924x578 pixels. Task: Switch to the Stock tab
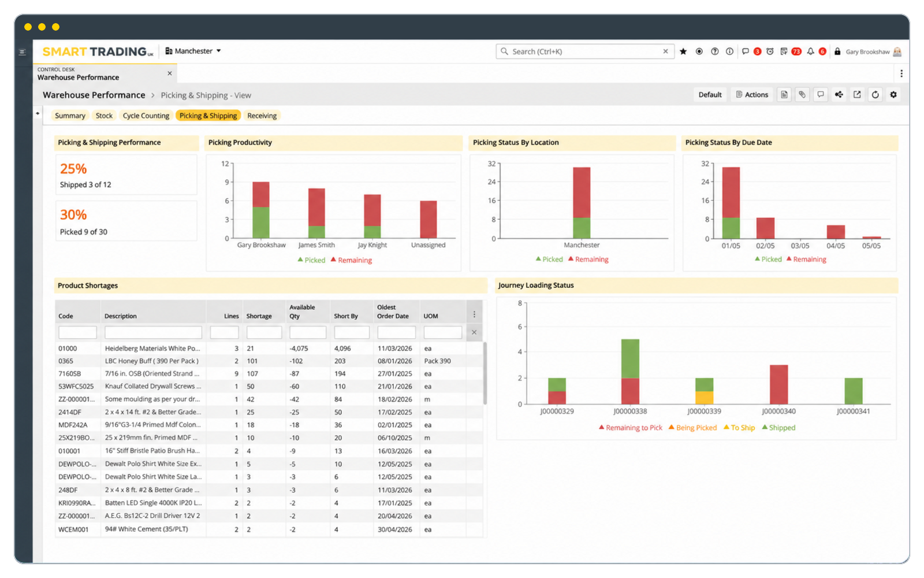pyautogui.click(x=104, y=116)
